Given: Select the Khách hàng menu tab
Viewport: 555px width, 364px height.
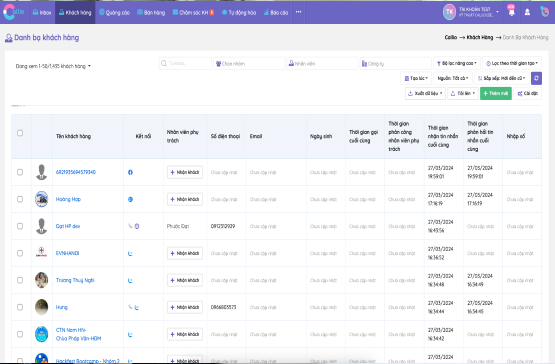Looking at the screenshot, I should pos(75,12).
